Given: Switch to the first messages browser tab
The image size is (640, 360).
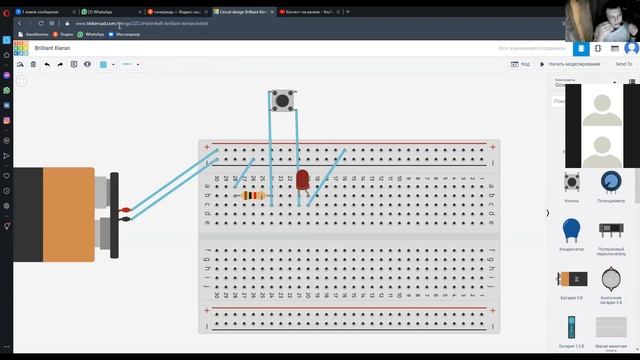Looking at the screenshot, I should tap(45, 12).
